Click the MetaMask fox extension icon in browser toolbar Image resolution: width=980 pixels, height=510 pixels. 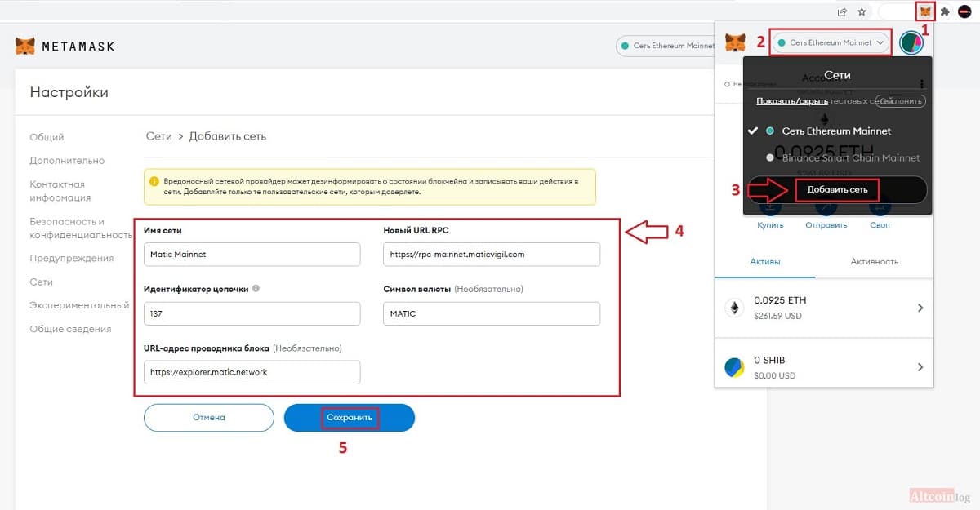tap(924, 12)
